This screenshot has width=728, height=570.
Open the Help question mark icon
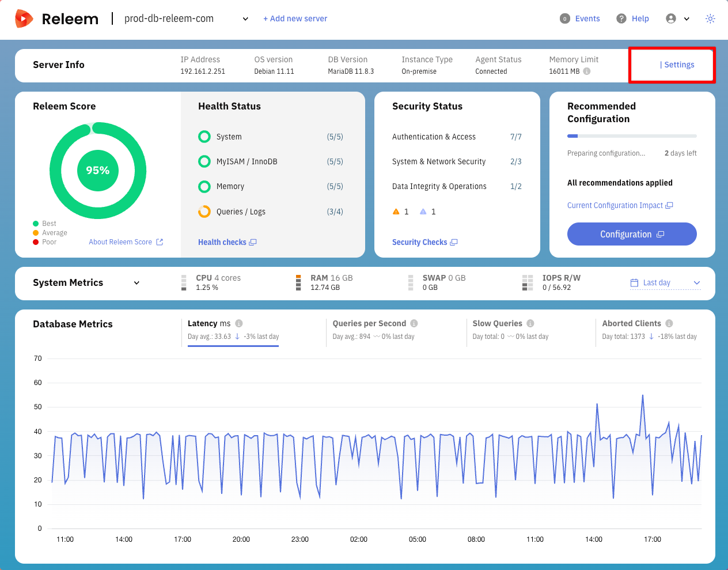[621, 19]
